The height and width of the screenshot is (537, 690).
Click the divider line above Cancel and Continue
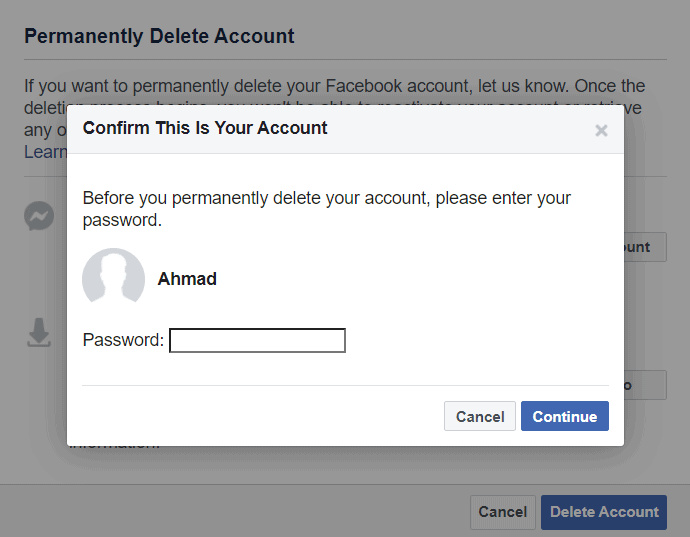tap(345, 386)
